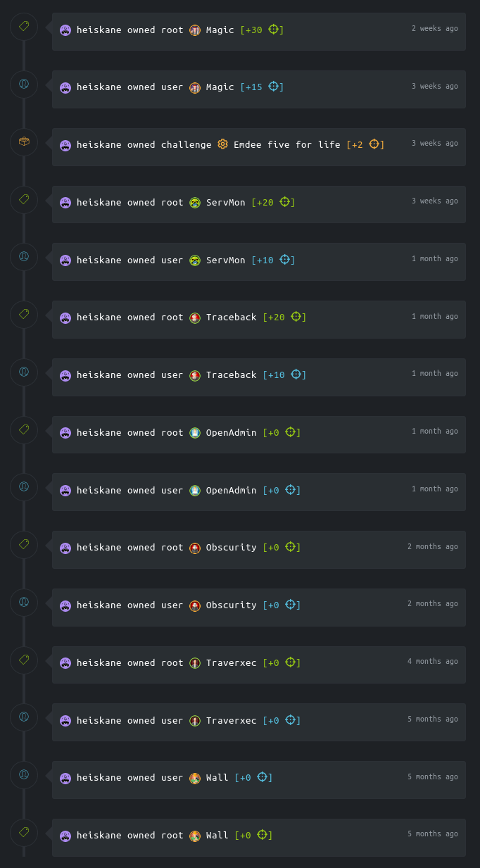
Task: Click the crosshair points icon in Magic root entry
Action: click(274, 30)
